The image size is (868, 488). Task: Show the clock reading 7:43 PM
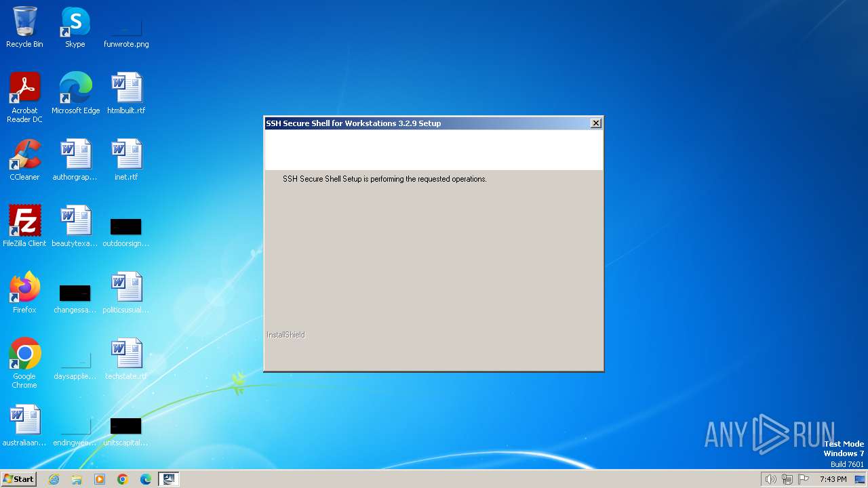tap(833, 479)
